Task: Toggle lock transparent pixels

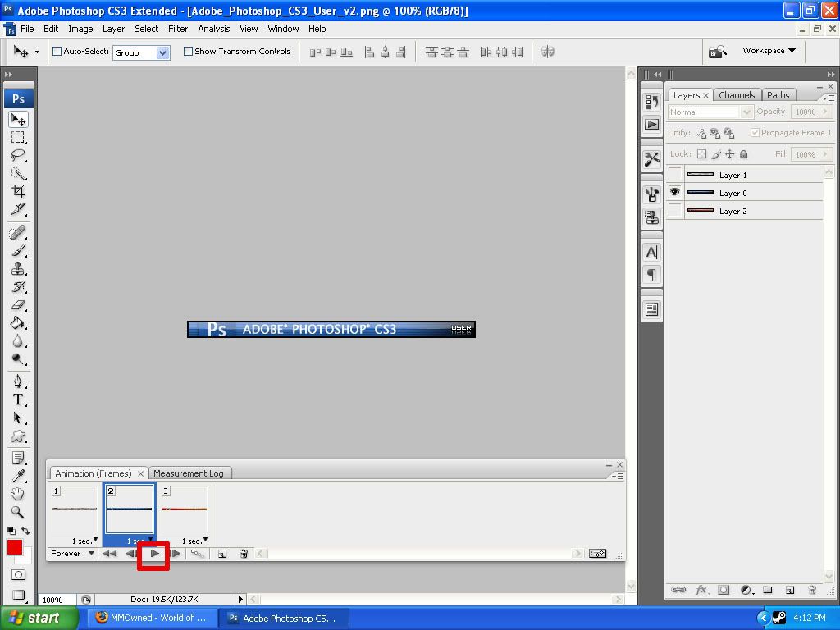Action: pos(702,154)
